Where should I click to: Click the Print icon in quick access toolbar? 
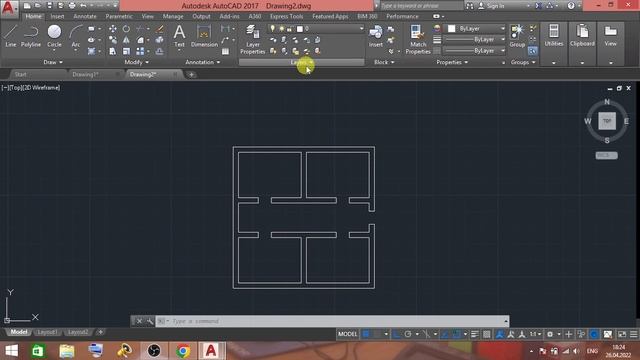(x=72, y=6)
